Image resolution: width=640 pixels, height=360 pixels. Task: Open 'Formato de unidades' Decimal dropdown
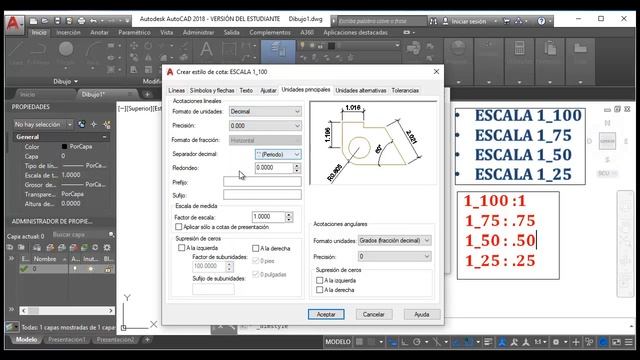tap(265, 111)
